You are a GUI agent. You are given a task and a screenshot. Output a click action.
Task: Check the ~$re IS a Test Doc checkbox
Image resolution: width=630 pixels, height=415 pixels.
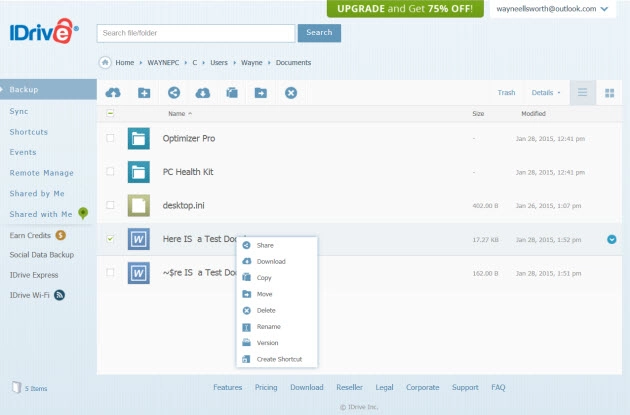pyautogui.click(x=110, y=272)
